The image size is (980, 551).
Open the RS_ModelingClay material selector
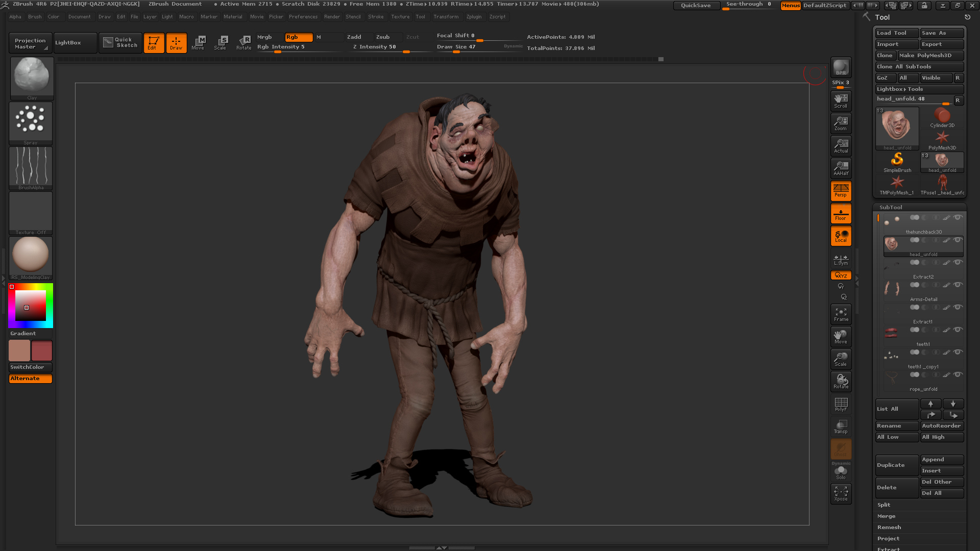click(31, 258)
